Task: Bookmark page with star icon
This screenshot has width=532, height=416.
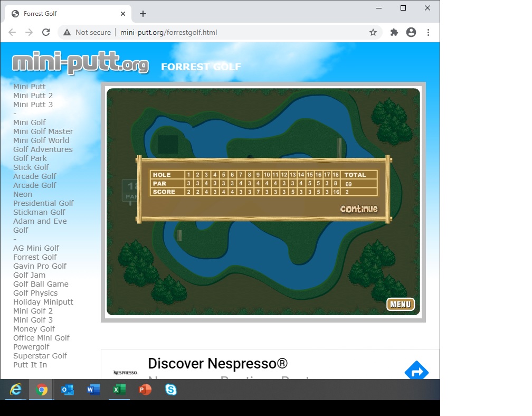Action: point(373,32)
